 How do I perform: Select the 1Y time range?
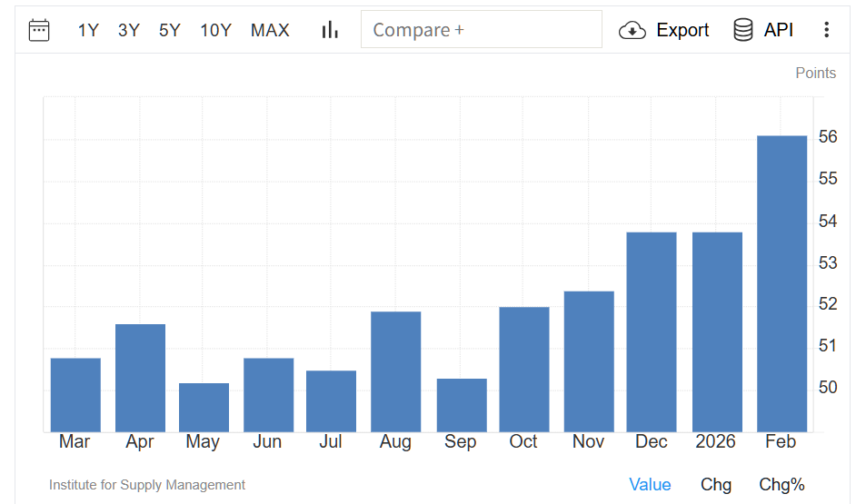(x=88, y=30)
